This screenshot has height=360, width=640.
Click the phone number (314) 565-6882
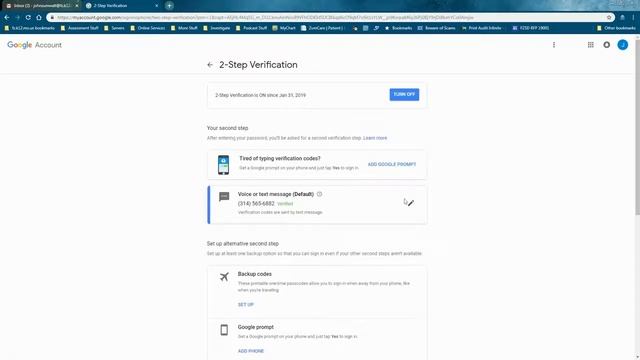tap(256, 203)
